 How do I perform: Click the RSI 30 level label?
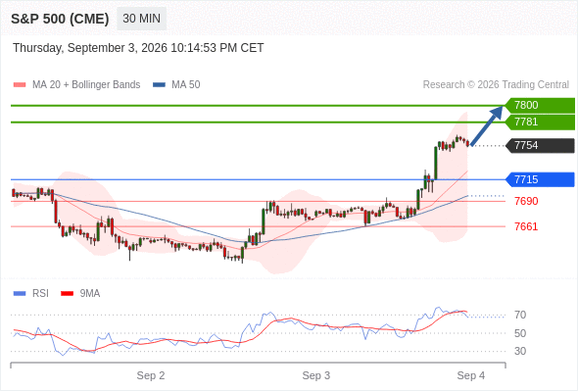(520, 351)
